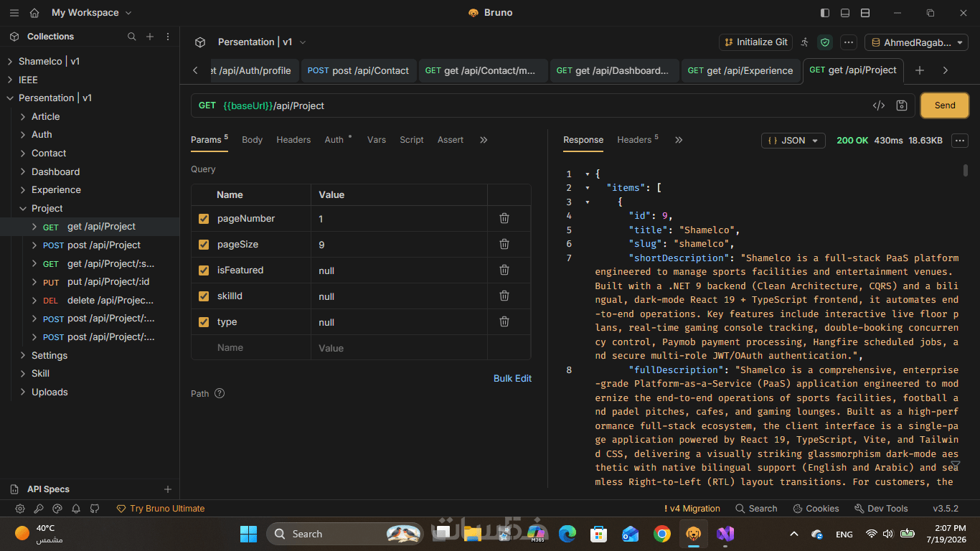Open the sidebar hamburger menu
The height and width of the screenshot is (551, 980).
coord(14,13)
